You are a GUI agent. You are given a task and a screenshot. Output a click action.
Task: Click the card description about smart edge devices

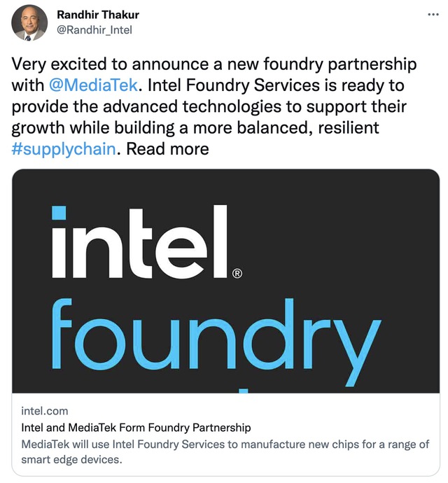click(x=225, y=451)
